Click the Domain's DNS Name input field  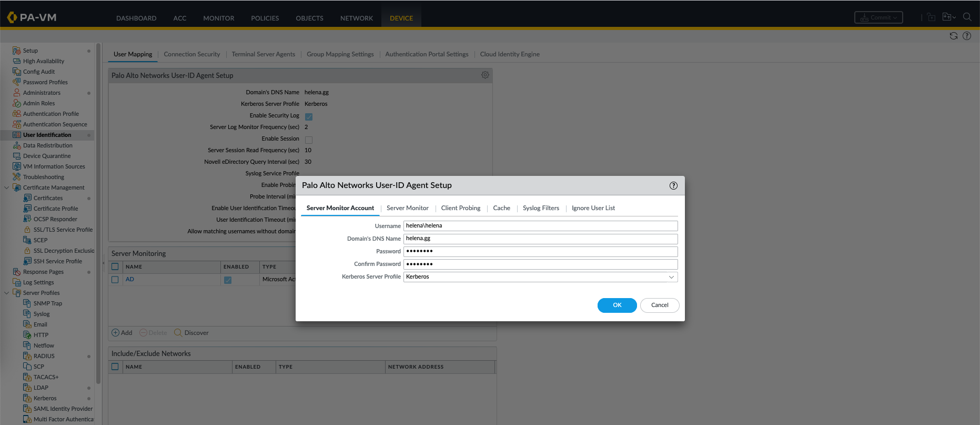point(540,239)
